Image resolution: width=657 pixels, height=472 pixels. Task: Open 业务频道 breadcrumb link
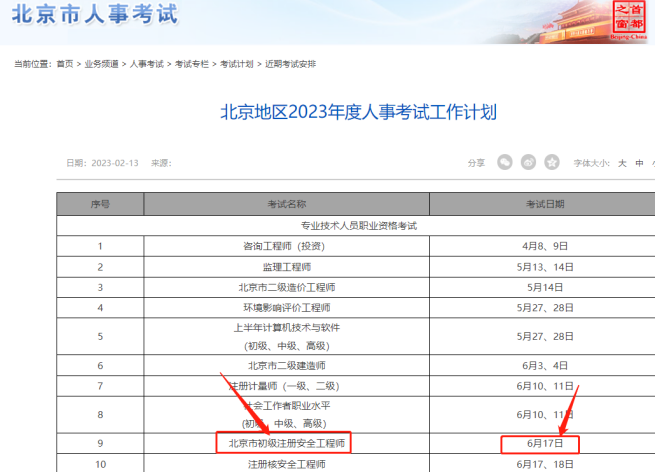[103, 64]
